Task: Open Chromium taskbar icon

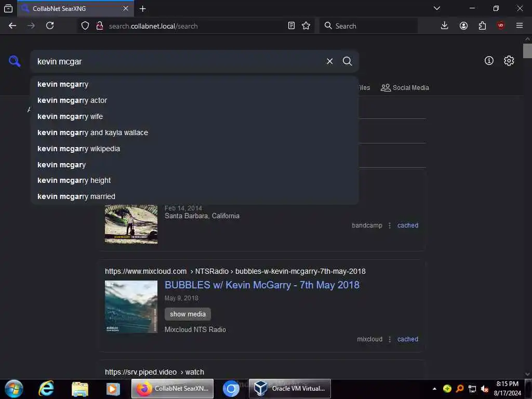Action: [231, 389]
